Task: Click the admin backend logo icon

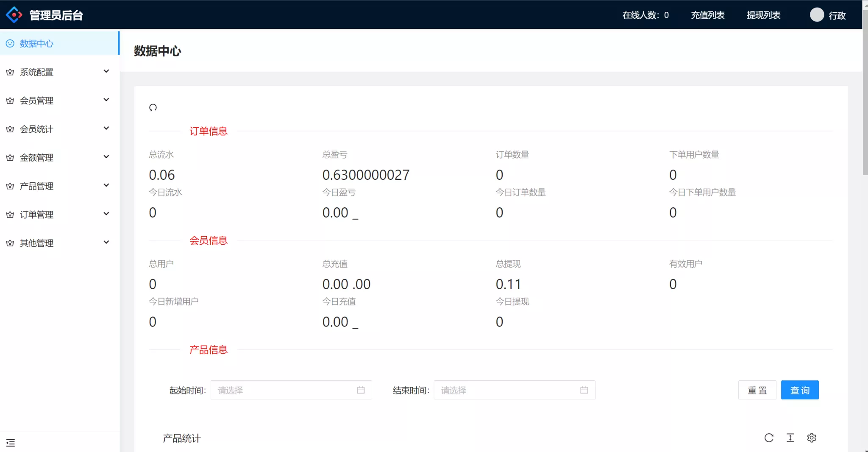Action: (x=14, y=15)
